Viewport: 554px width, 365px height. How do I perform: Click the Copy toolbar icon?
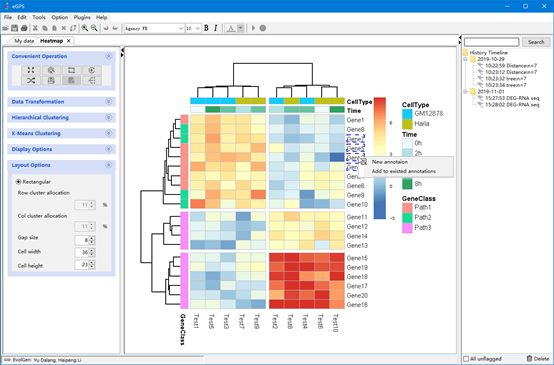[x=45, y=28]
